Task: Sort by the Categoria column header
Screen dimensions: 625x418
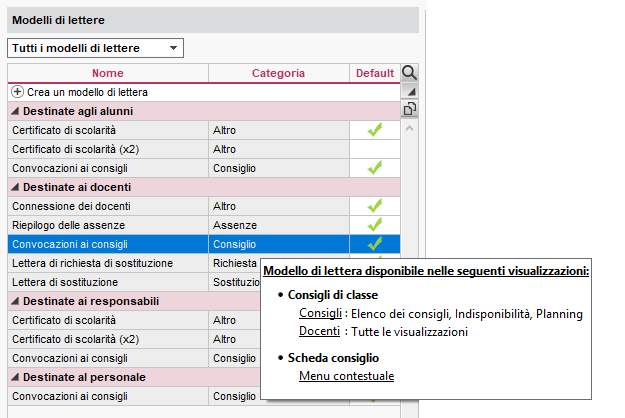Action: coord(279,73)
